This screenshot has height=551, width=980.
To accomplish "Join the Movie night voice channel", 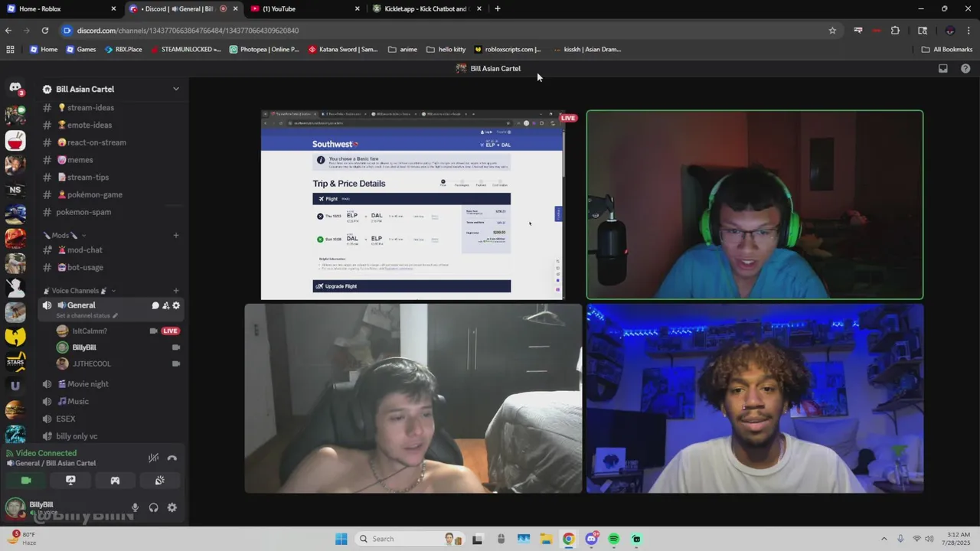I will tap(110, 384).
